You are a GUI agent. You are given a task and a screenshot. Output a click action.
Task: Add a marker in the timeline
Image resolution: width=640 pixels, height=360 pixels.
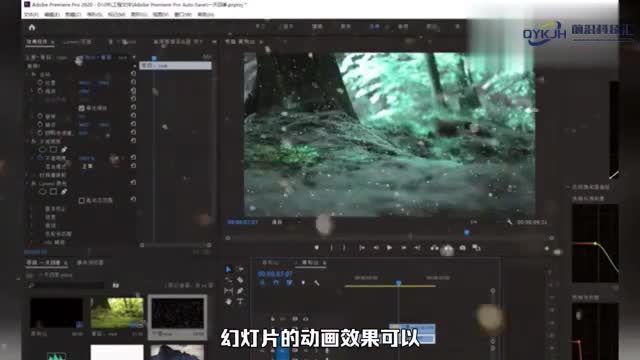click(x=303, y=282)
